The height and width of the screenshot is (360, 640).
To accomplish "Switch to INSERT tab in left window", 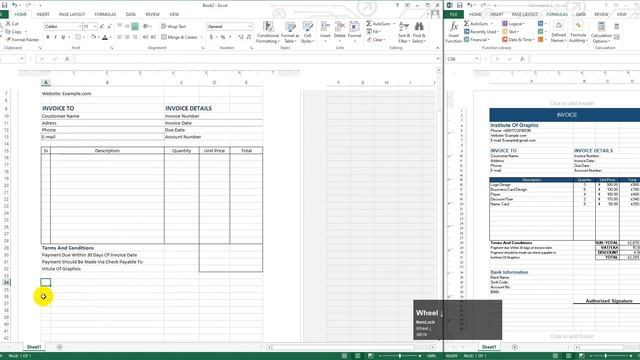I will pyautogui.click(x=43, y=14).
